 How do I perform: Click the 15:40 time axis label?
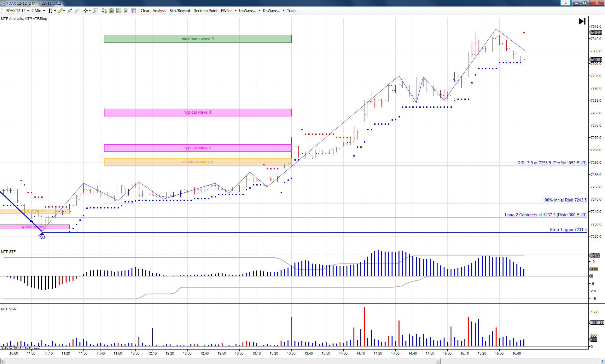(x=517, y=353)
